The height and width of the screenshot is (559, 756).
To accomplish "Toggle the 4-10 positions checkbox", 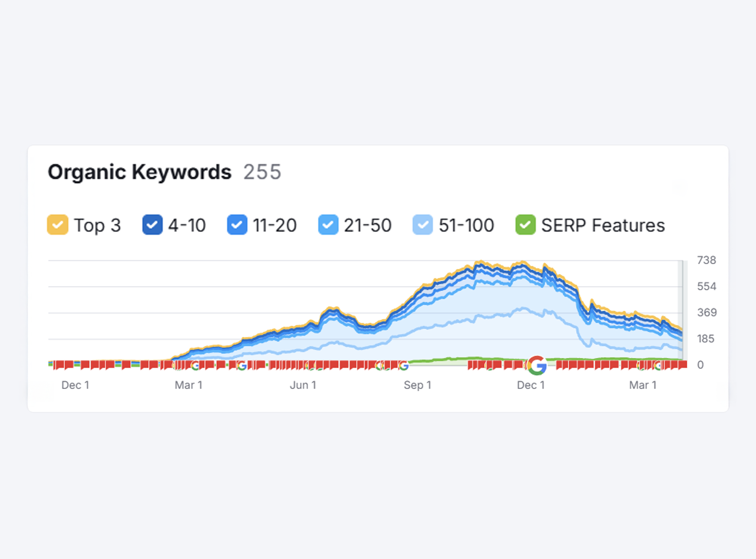I will click(152, 225).
